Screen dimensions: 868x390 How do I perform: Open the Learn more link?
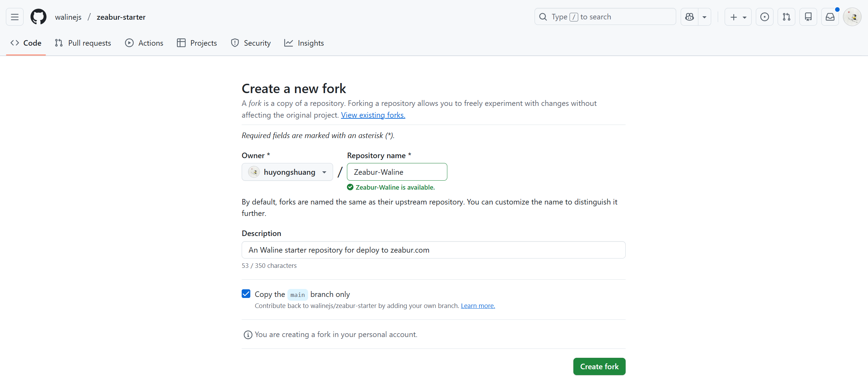click(478, 306)
